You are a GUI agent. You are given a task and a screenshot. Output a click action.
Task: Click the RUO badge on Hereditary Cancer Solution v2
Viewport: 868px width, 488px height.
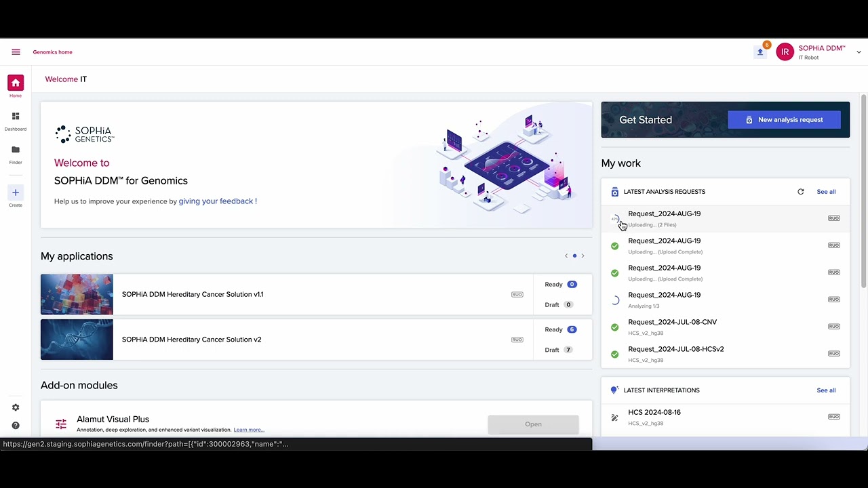(517, 340)
